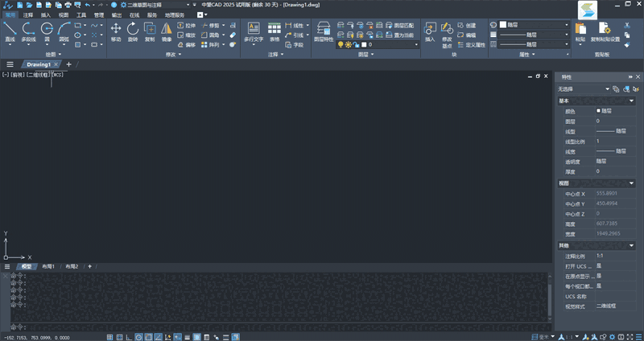Select the 多段线 (Polyline) tool
This screenshot has width=644, height=341.
(28, 32)
